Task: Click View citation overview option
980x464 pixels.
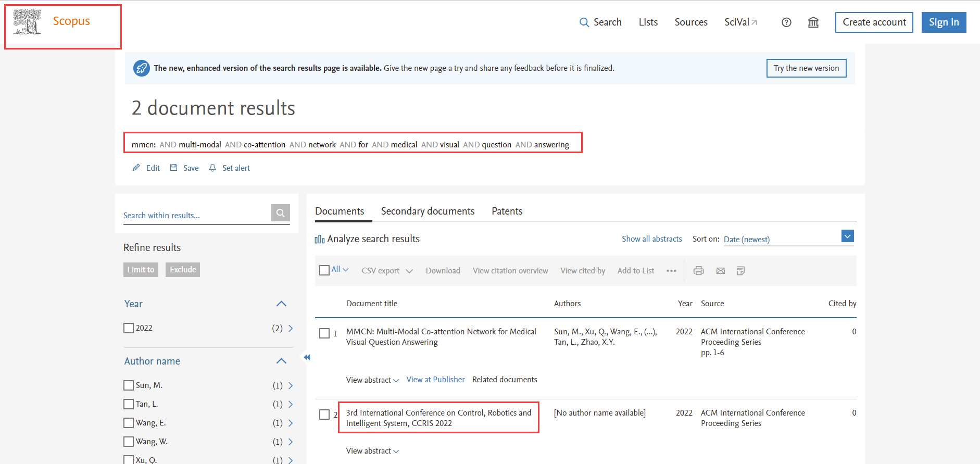Action: click(510, 271)
